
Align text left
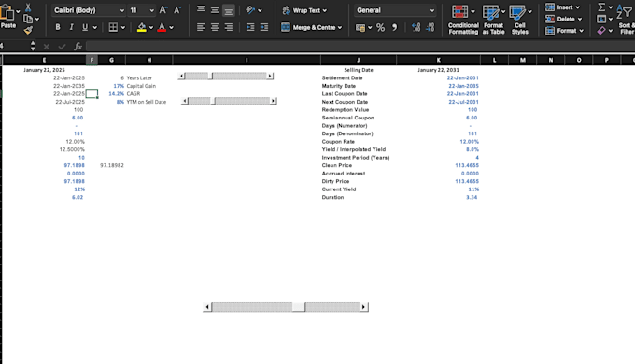[201, 27]
